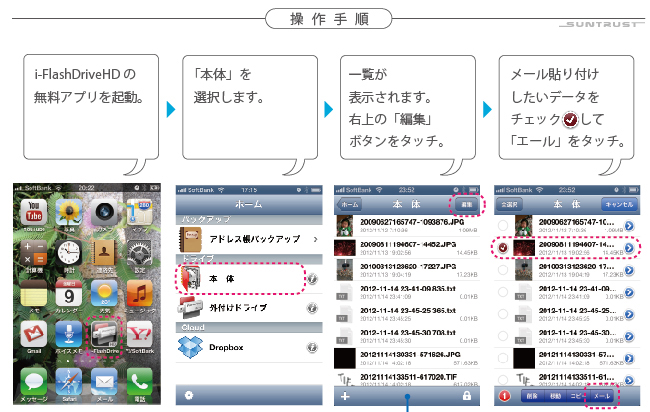Open the Calculator app icon
650x412 pixels.
pyautogui.click(x=34, y=253)
